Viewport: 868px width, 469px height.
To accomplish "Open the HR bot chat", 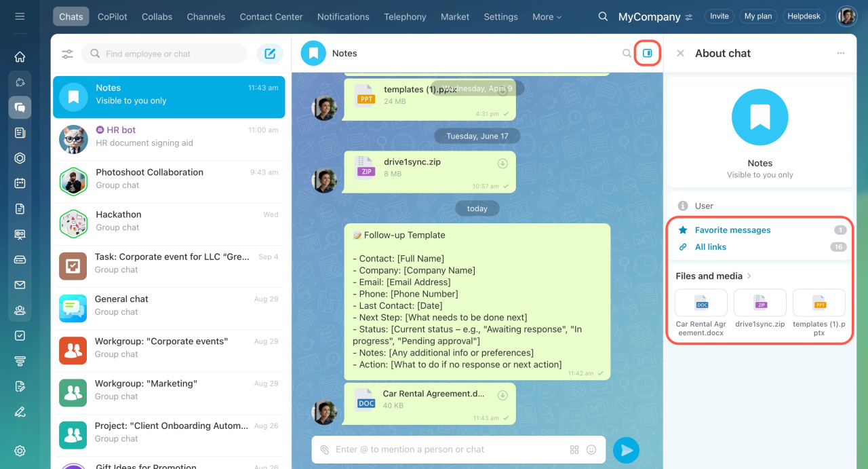I will point(169,139).
